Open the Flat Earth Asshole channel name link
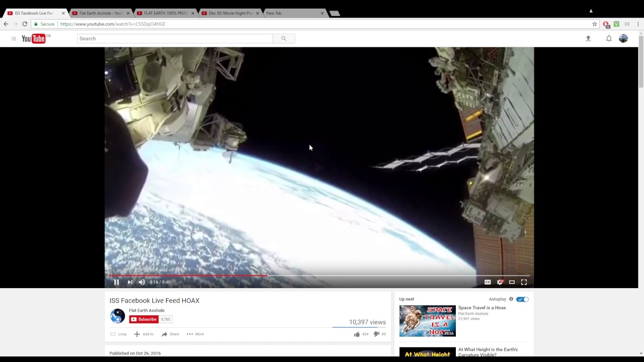This screenshot has height=362, width=644. (x=146, y=310)
